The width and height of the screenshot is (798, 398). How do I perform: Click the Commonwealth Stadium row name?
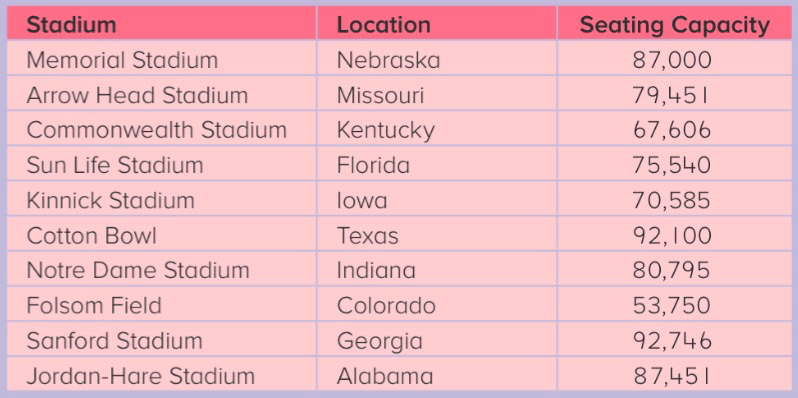[156, 130]
